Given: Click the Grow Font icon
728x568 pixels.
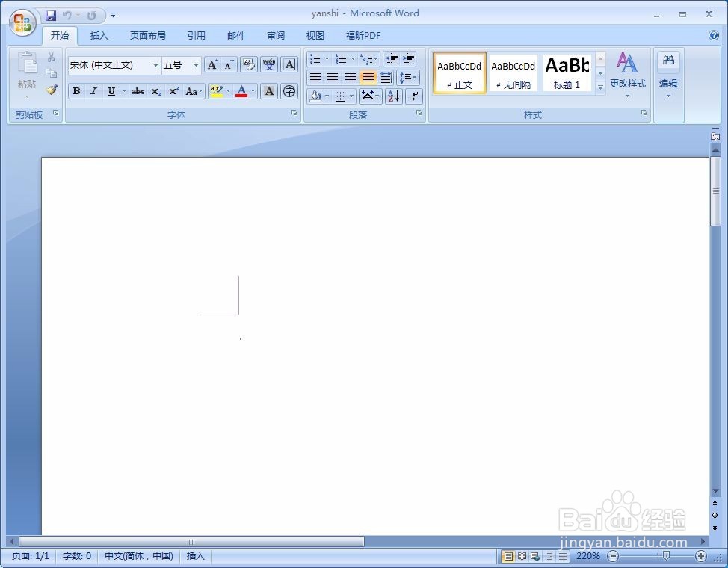Looking at the screenshot, I should point(212,65).
